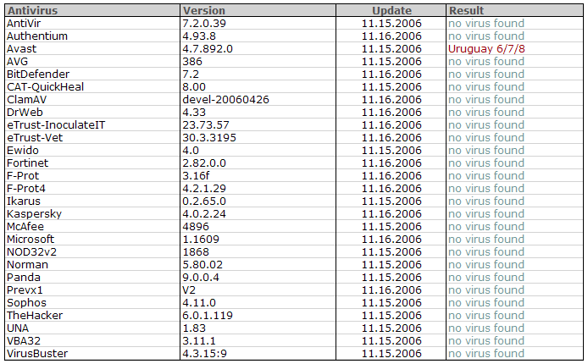Image resolution: width=588 pixels, height=364 pixels.
Task: Click version 5.80.02
Action: (x=202, y=265)
